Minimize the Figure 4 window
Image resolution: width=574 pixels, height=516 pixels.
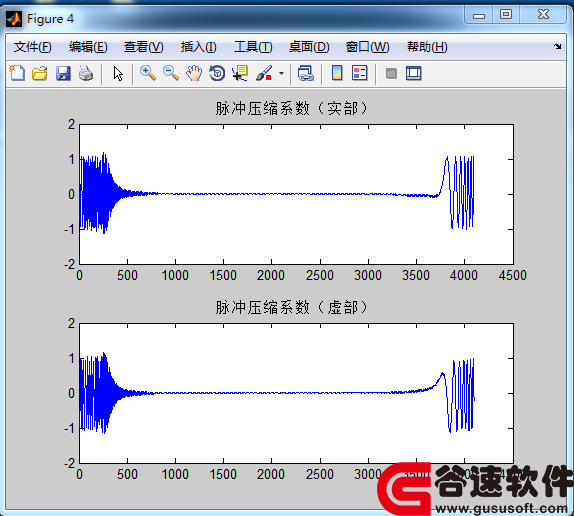point(479,15)
